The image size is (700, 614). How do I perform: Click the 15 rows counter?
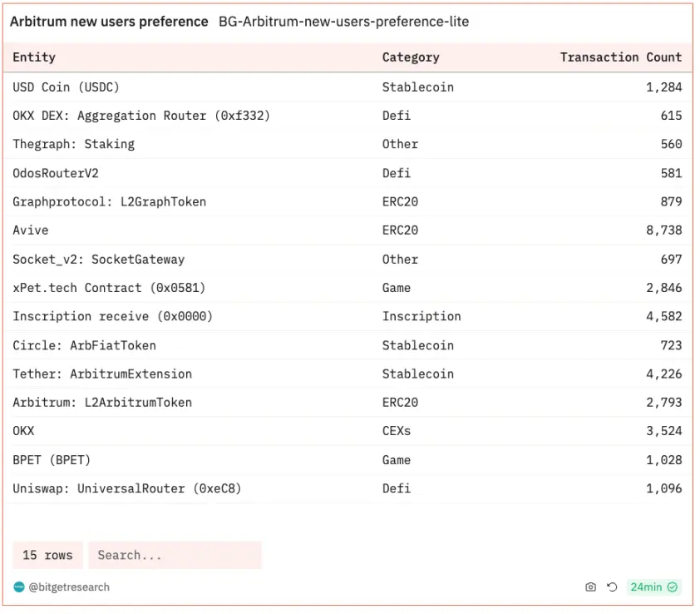47,555
